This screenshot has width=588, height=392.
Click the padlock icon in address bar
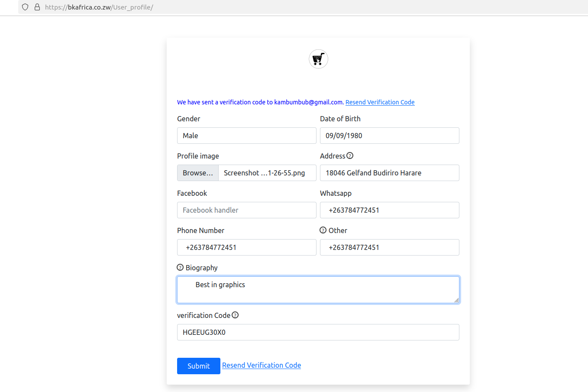(x=37, y=7)
